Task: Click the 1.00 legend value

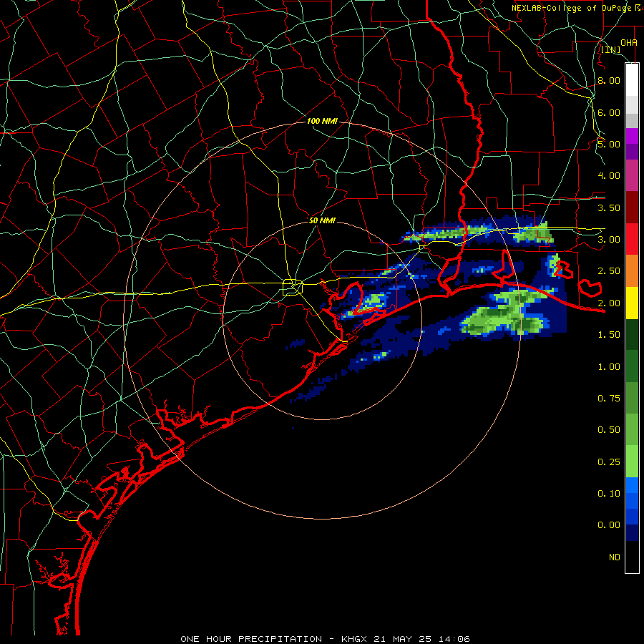Action: pyautogui.click(x=609, y=367)
